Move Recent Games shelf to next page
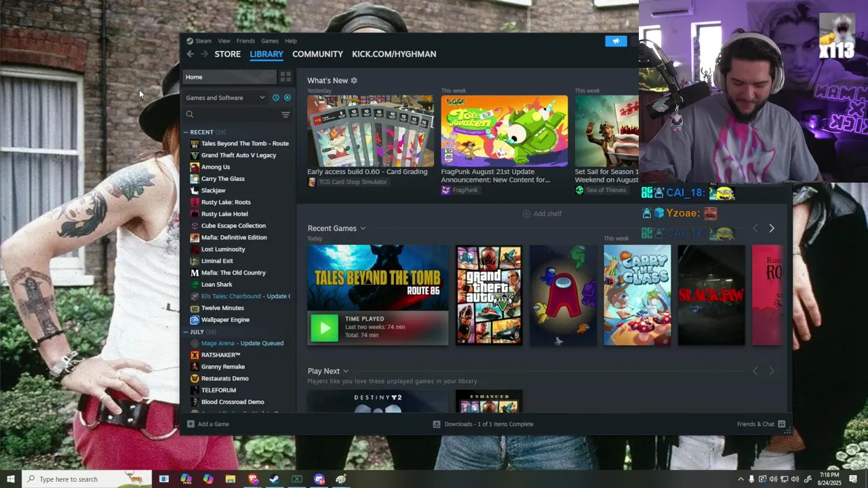Viewport: 868px width, 488px height. click(771, 228)
